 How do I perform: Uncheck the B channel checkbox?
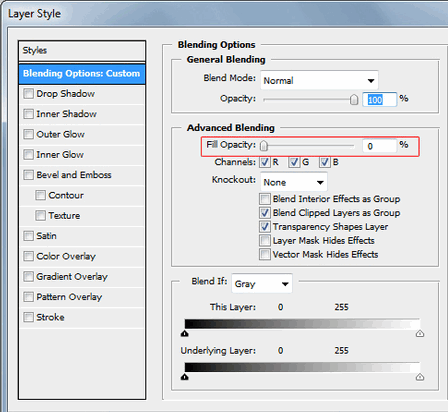click(x=324, y=162)
